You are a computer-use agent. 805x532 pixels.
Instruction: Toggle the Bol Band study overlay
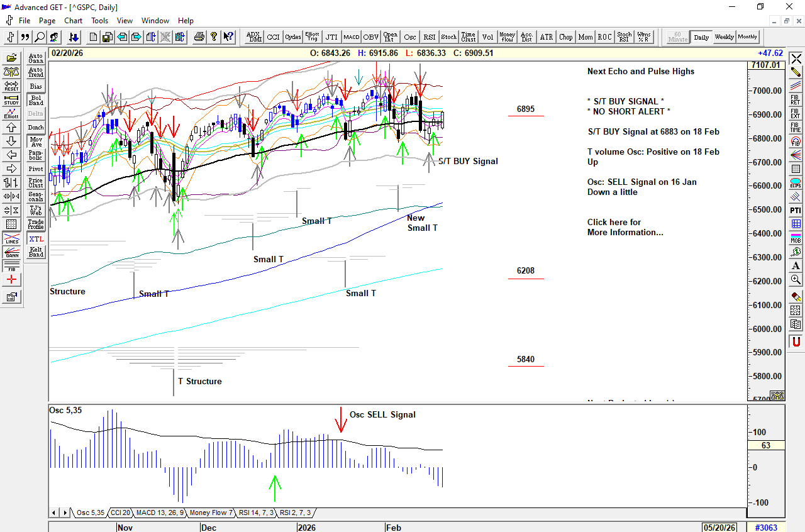point(36,100)
